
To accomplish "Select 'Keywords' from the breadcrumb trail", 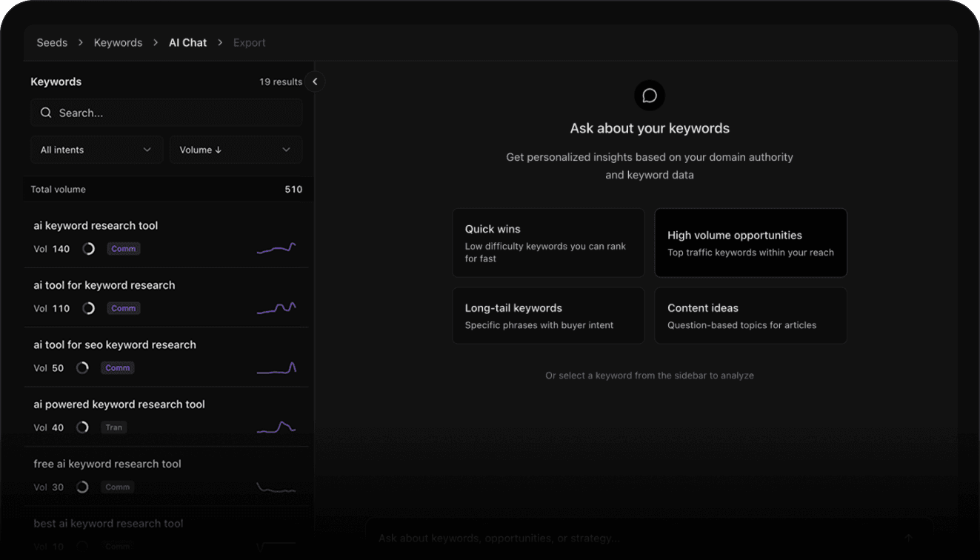I will [x=118, y=42].
